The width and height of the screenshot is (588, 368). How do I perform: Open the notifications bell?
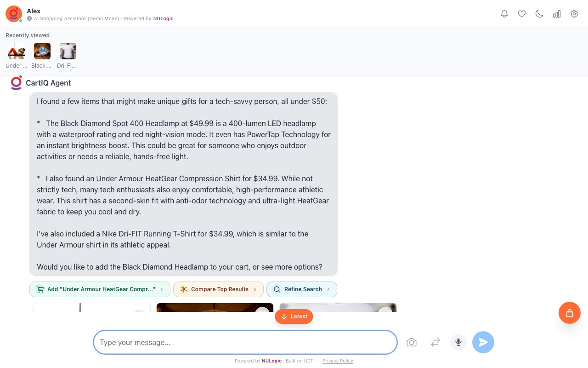click(x=504, y=14)
